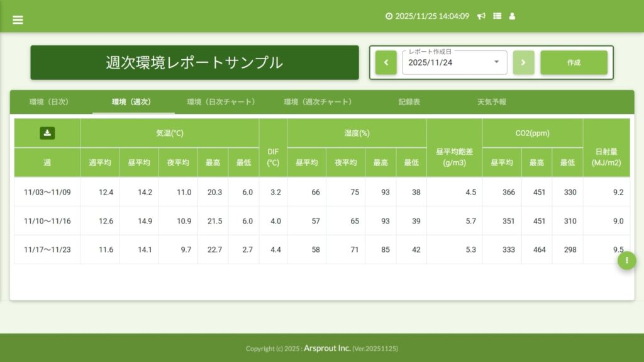
Task: Switch to the 環境（週次チャート）tab
Action: (x=318, y=102)
